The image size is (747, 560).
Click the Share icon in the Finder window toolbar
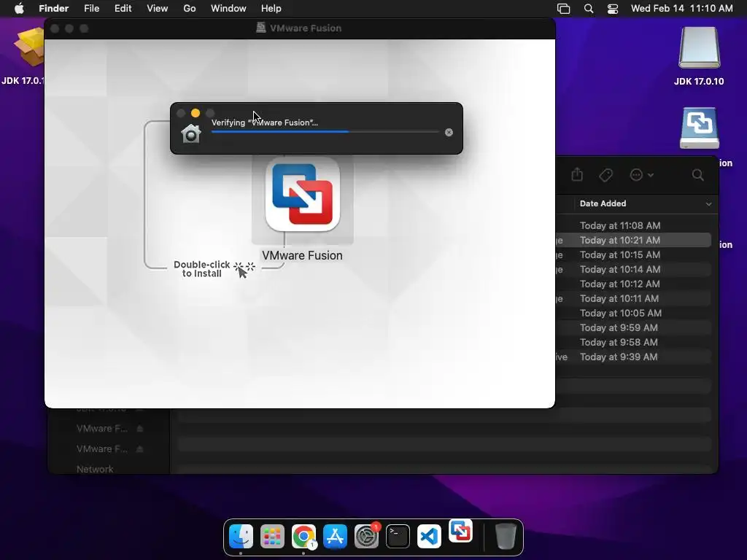[577, 175]
